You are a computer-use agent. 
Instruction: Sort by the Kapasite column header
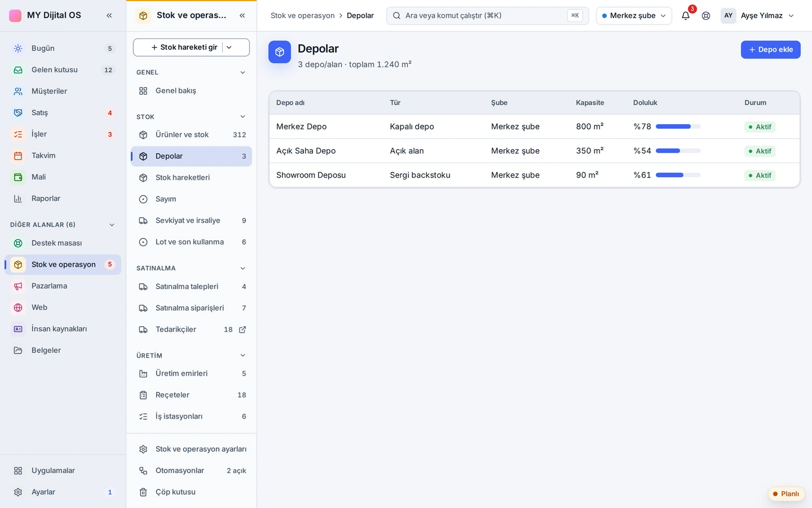590,103
